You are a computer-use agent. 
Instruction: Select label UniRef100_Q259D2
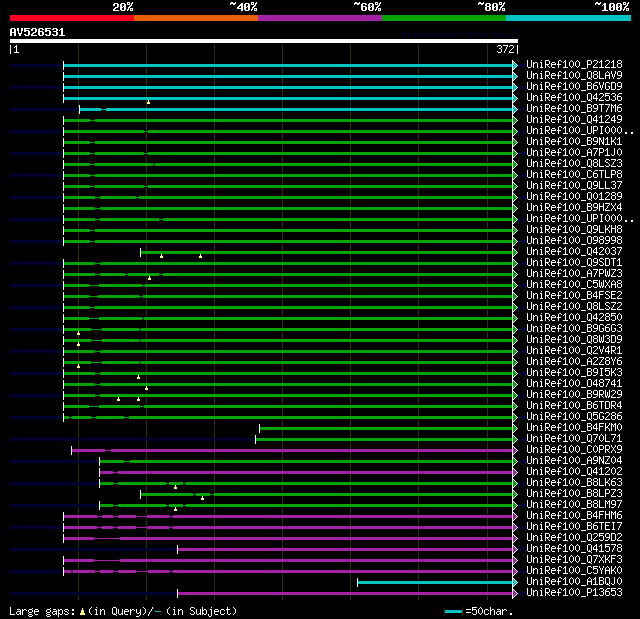[x=574, y=538]
